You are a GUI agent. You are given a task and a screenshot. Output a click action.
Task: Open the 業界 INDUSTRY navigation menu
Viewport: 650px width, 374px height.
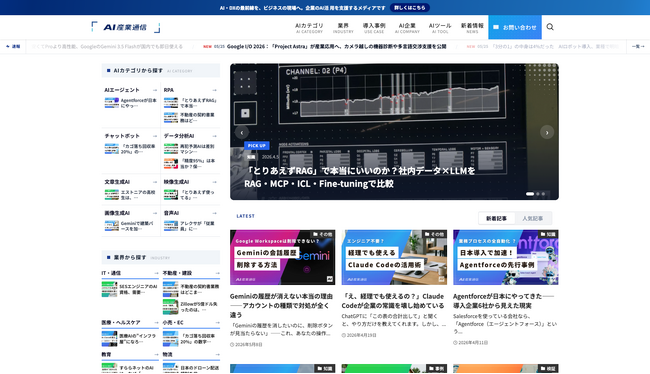[x=343, y=28]
